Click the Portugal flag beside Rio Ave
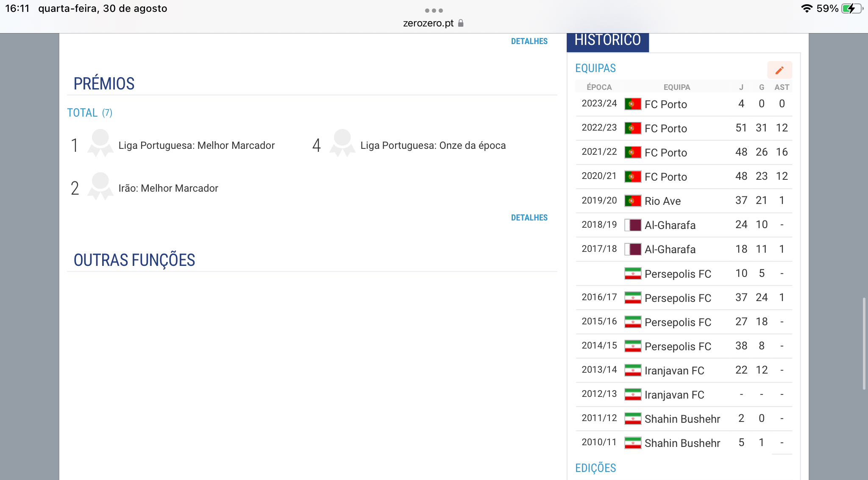 (x=632, y=201)
